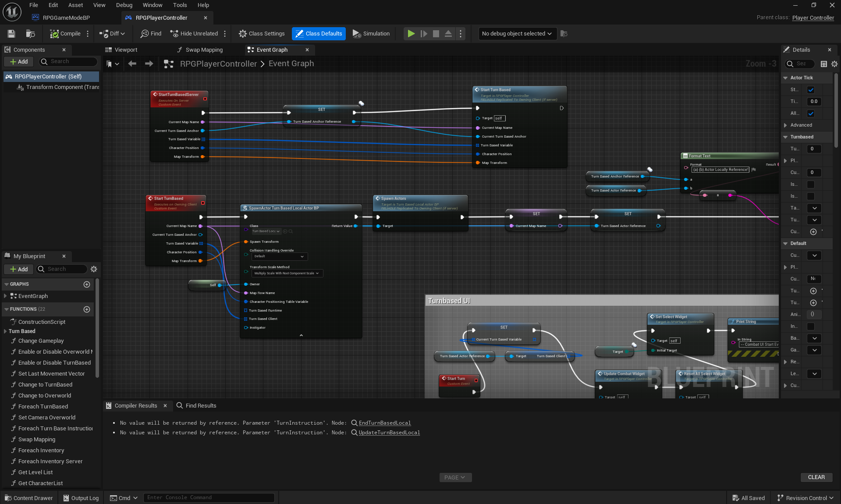Image resolution: width=841 pixels, height=504 pixels.
Task: Collapse the FUNCTIONS category
Action: [x=7, y=309]
